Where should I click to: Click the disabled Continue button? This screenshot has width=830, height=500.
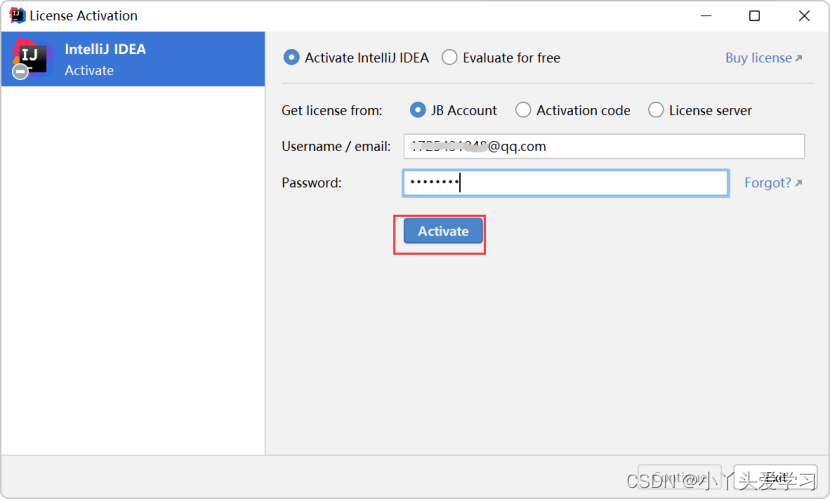pyautogui.click(x=680, y=477)
